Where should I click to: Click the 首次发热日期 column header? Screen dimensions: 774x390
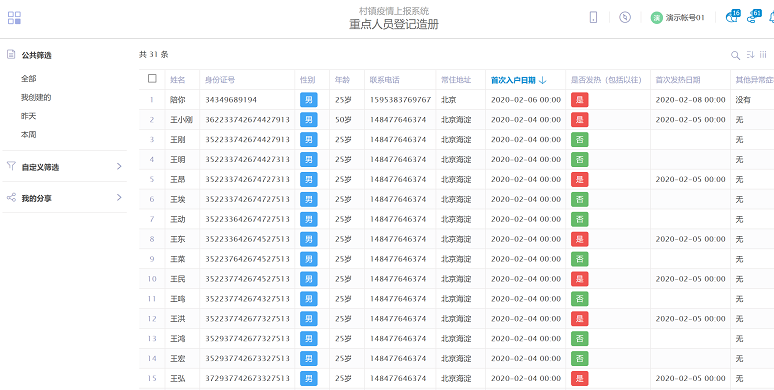(678, 80)
